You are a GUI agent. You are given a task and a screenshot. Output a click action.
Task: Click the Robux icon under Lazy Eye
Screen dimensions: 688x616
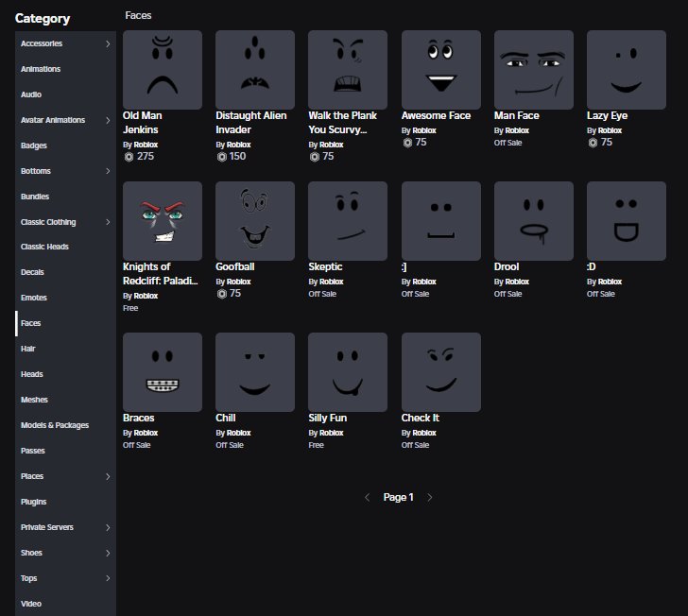point(593,143)
